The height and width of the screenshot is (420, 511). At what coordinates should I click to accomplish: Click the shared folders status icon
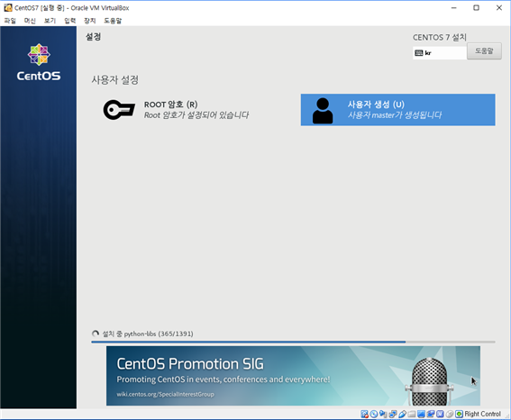pyautogui.click(x=412, y=414)
